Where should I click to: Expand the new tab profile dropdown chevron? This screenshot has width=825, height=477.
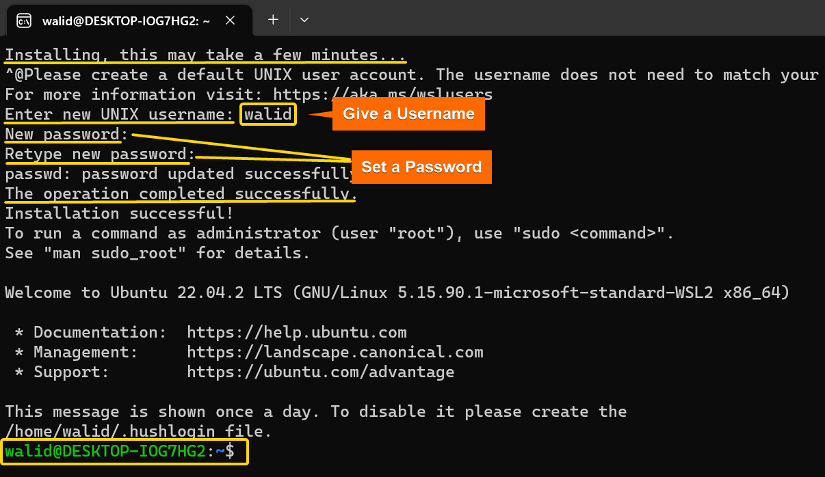[304, 20]
